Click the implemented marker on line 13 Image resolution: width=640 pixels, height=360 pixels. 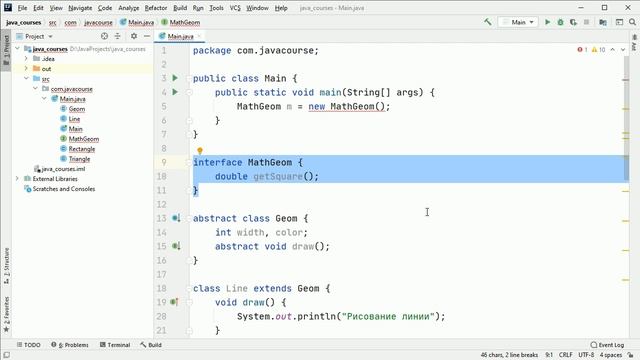[x=176, y=218]
